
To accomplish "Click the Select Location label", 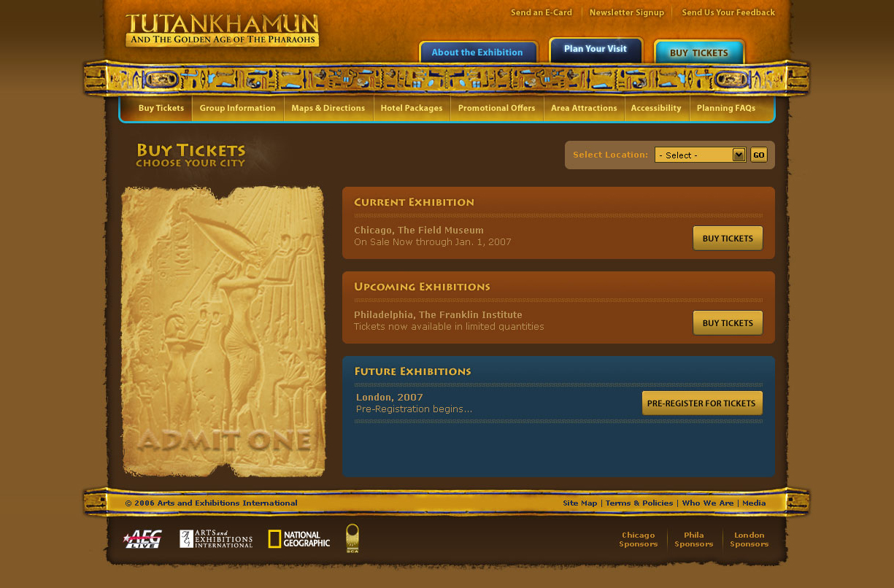I will click(611, 155).
